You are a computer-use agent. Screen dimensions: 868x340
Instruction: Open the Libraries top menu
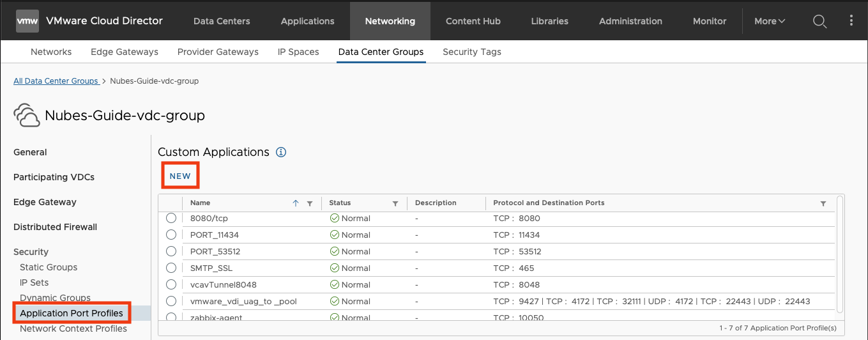pos(549,21)
